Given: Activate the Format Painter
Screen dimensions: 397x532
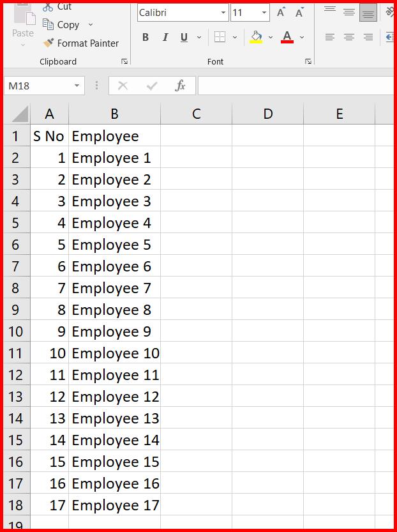Looking at the screenshot, I should click(81, 43).
